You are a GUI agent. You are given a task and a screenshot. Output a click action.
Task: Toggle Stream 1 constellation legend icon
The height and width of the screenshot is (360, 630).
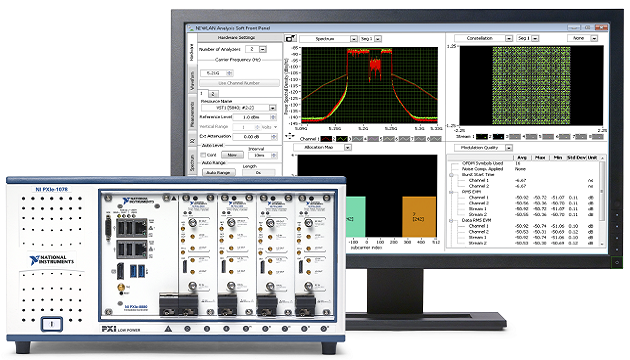click(x=481, y=137)
